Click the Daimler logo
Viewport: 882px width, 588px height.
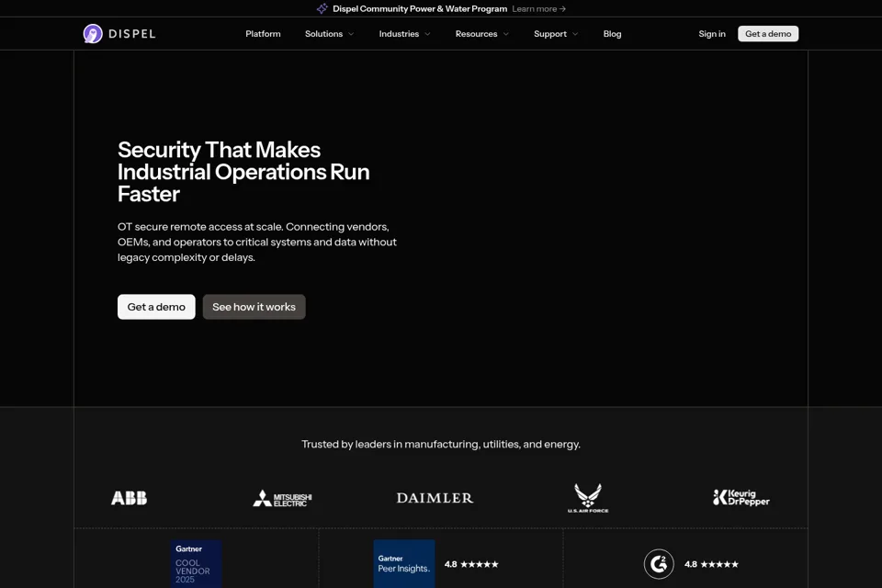pyautogui.click(x=435, y=498)
